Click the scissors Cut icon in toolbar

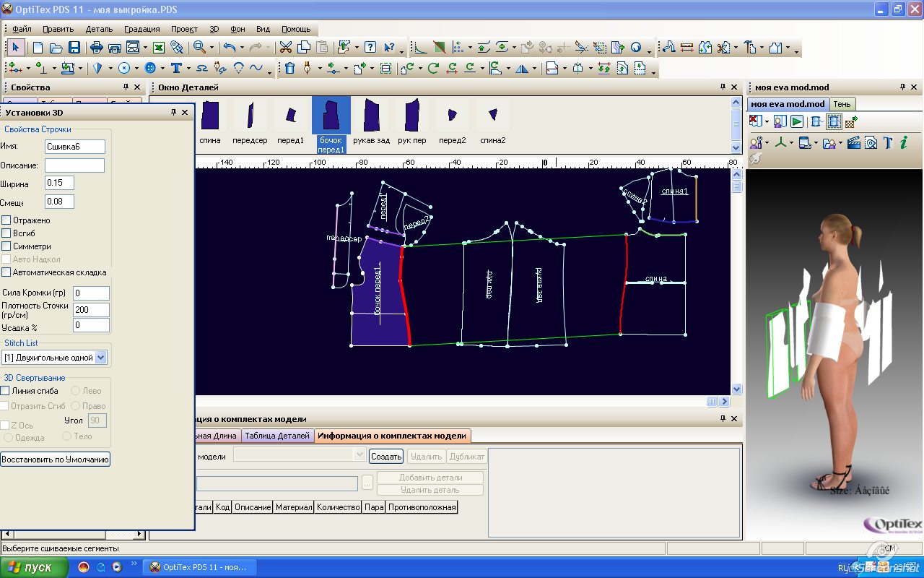pos(286,48)
